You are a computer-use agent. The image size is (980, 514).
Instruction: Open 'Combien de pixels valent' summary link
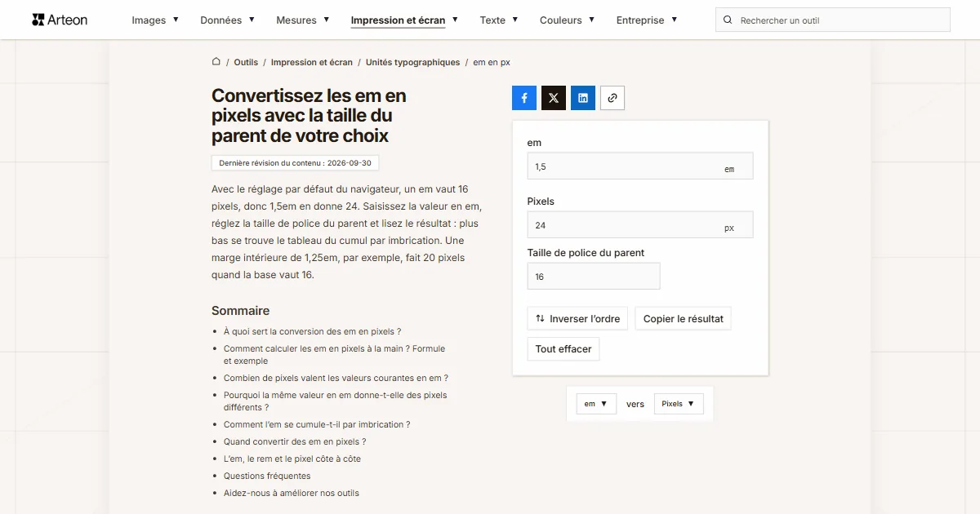pos(336,379)
